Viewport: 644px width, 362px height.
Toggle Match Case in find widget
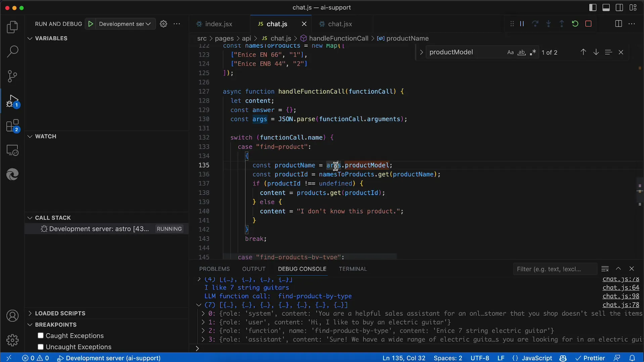click(510, 52)
